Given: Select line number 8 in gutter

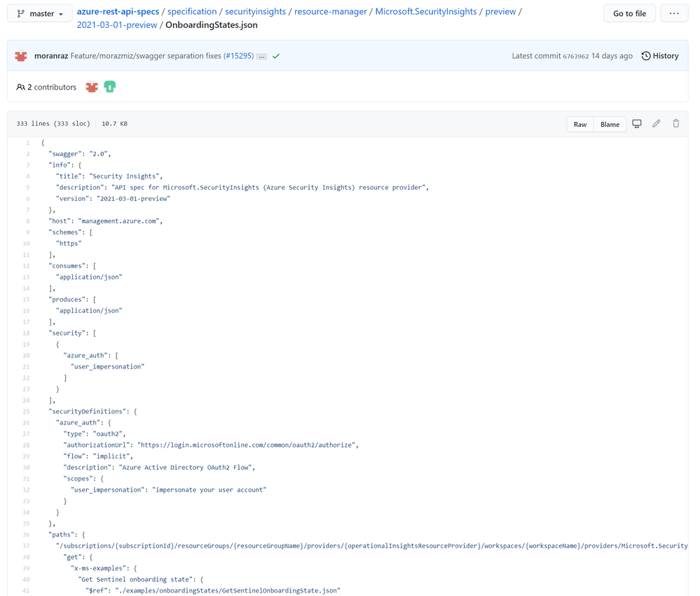Looking at the screenshot, I should [28, 221].
